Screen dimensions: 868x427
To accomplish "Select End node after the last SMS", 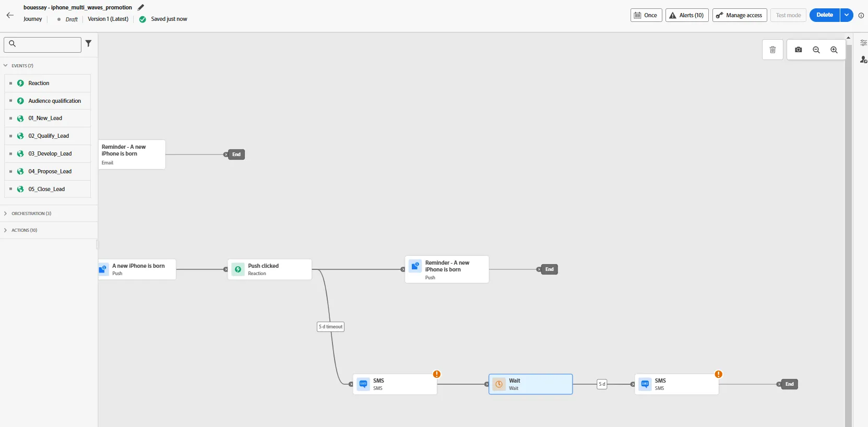I will point(790,384).
